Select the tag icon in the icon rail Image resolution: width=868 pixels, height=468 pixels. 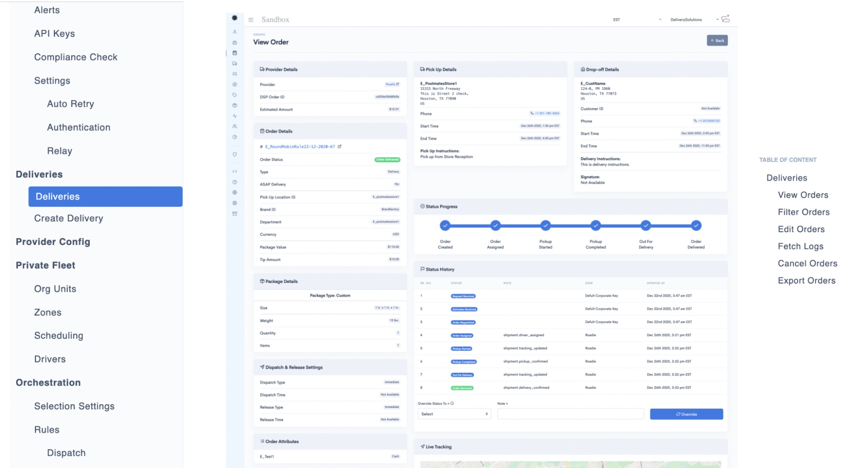(x=234, y=96)
